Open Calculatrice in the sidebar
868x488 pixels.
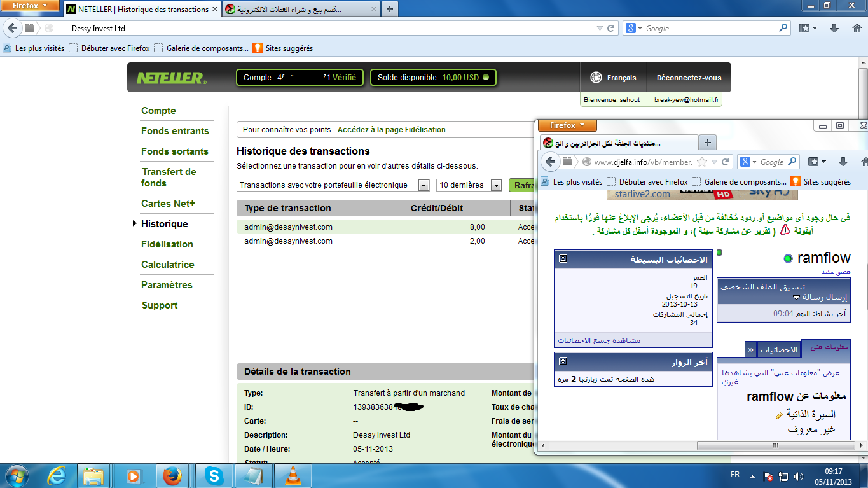(x=168, y=265)
